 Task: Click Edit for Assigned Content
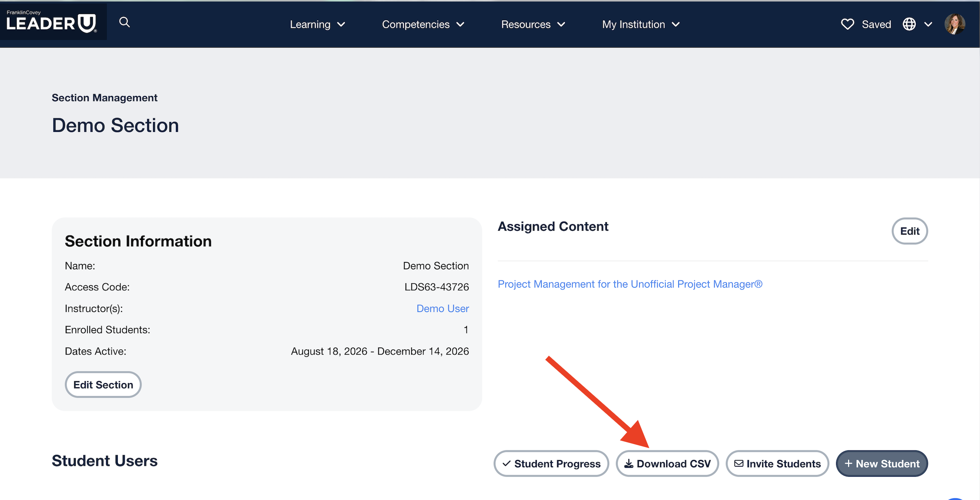pos(909,231)
